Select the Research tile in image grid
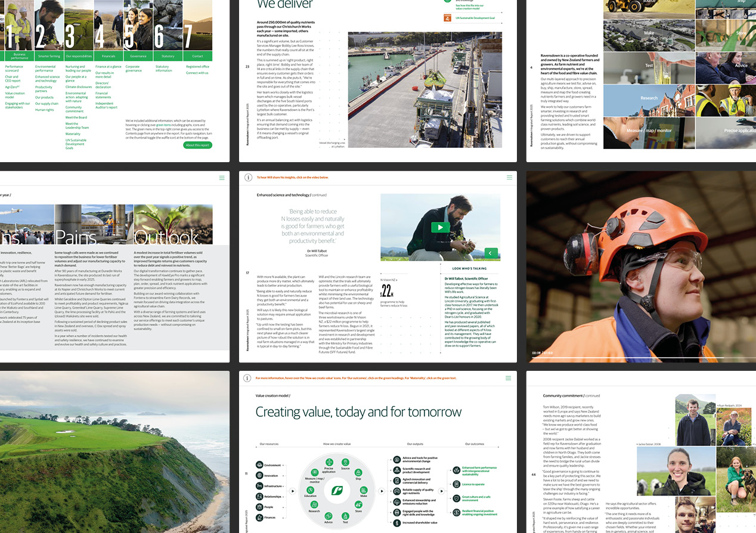 [649, 98]
